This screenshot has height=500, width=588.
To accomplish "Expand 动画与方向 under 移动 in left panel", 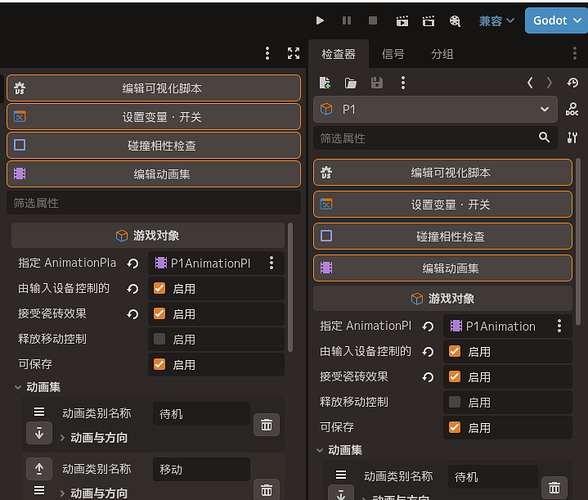I will tap(63, 493).
